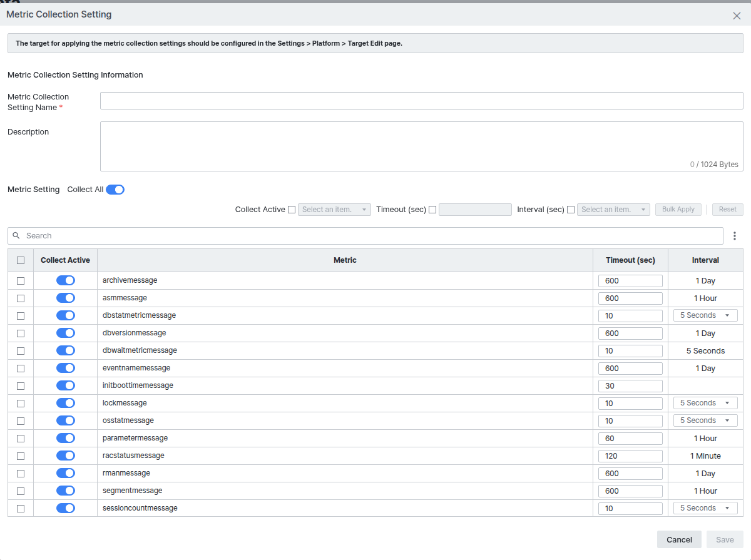Click the Timeout (sec) column header
This screenshot has width=751, height=560.
[630, 260]
